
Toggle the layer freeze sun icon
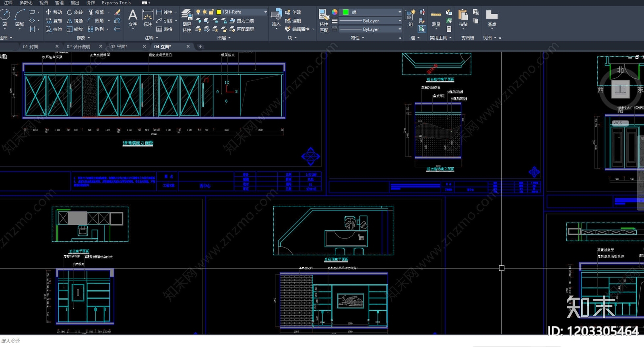pos(205,12)
